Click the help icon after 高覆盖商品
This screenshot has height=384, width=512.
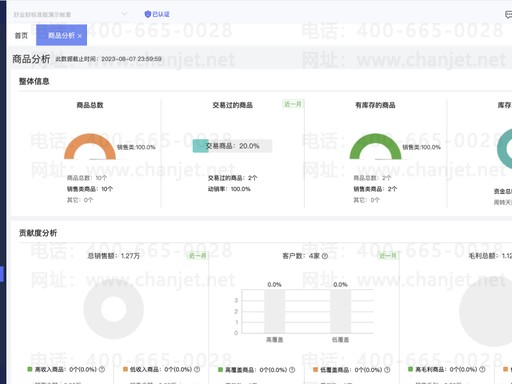tap(292, 370)
